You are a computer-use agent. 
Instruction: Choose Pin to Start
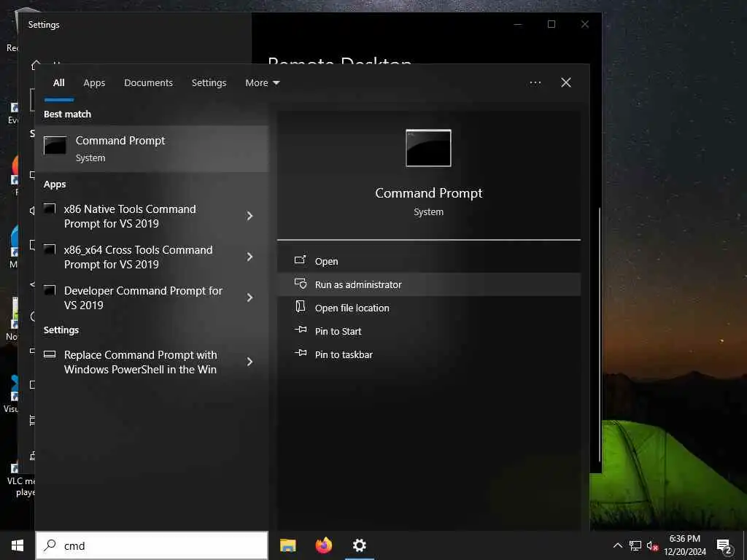point(428,332)
